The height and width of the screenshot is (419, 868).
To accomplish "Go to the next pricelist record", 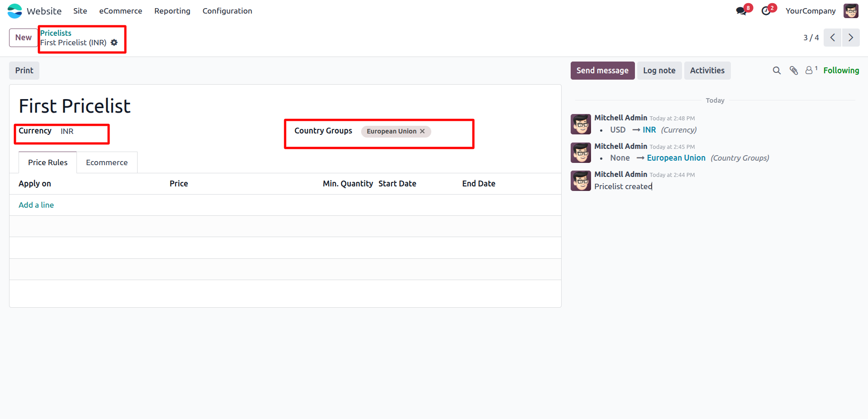I will 850,38.
